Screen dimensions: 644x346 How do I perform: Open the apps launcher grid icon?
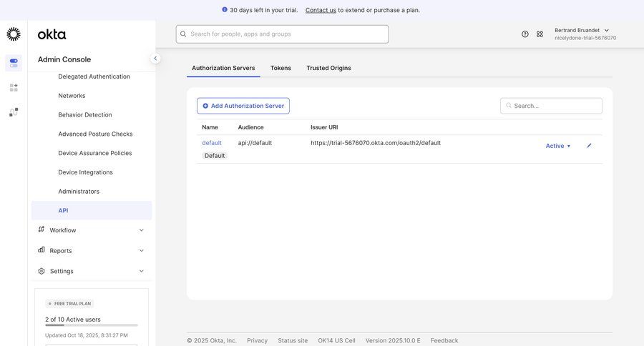[540, 34]
